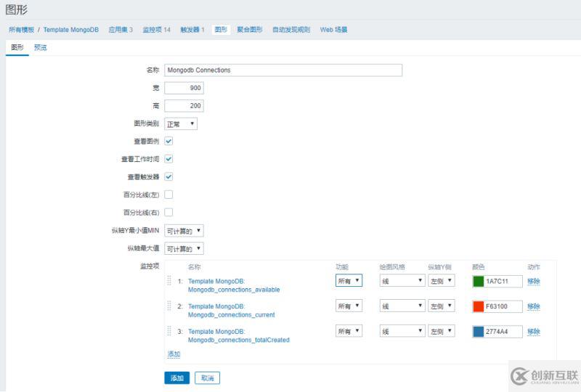
Task: Open Mongodb_connections_totalCreated item link
Action: click(239, 335)
